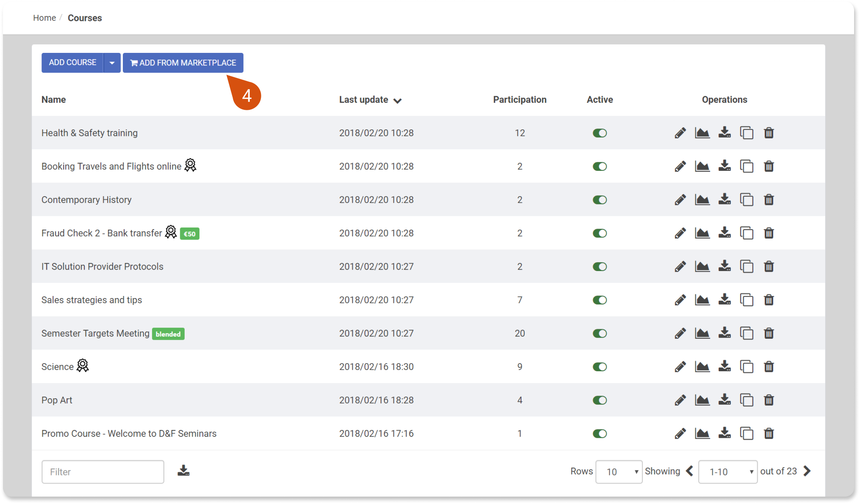Deactivate Health & Safety training toggle

pyautogui.click(x=599, y=133)
